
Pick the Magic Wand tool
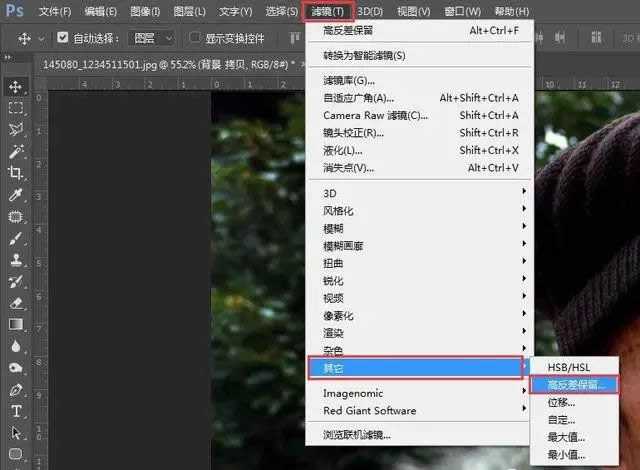pos(16,152)
